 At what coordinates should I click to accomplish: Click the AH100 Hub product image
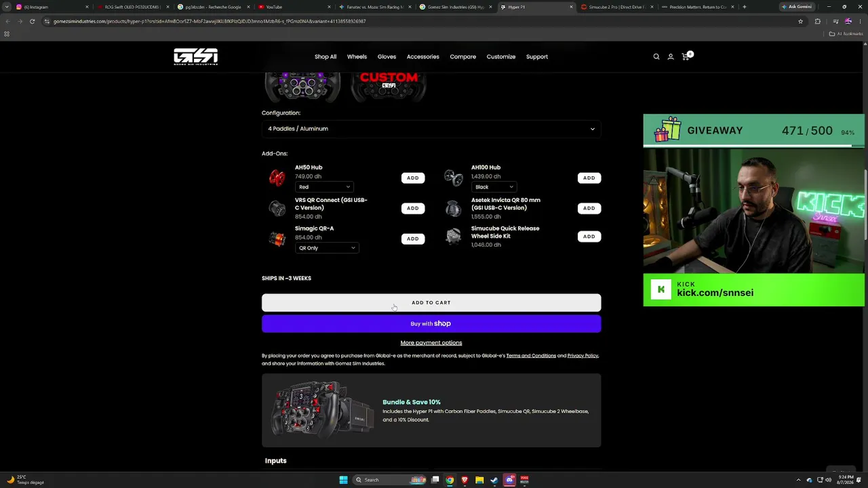(x=453, y=178)
